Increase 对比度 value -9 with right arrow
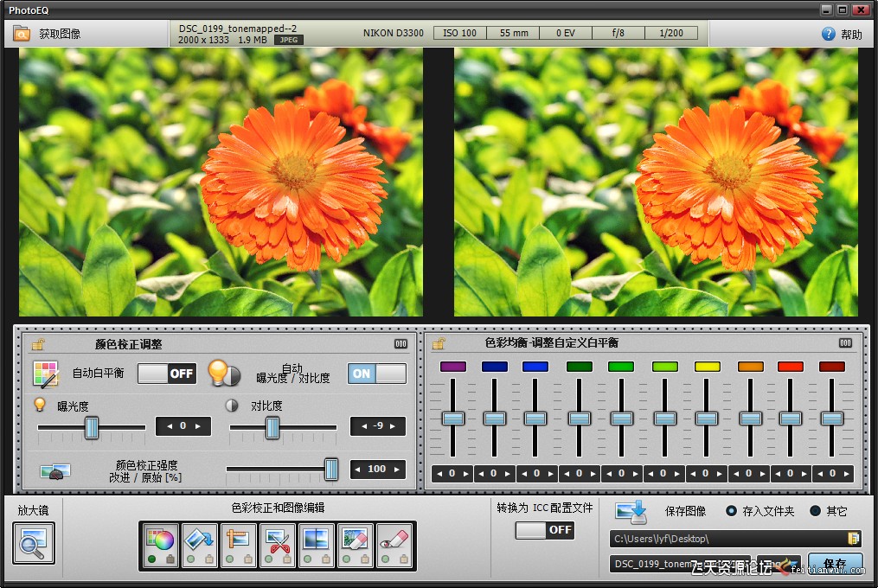This screenshot has width=878, height=588. 393,426
